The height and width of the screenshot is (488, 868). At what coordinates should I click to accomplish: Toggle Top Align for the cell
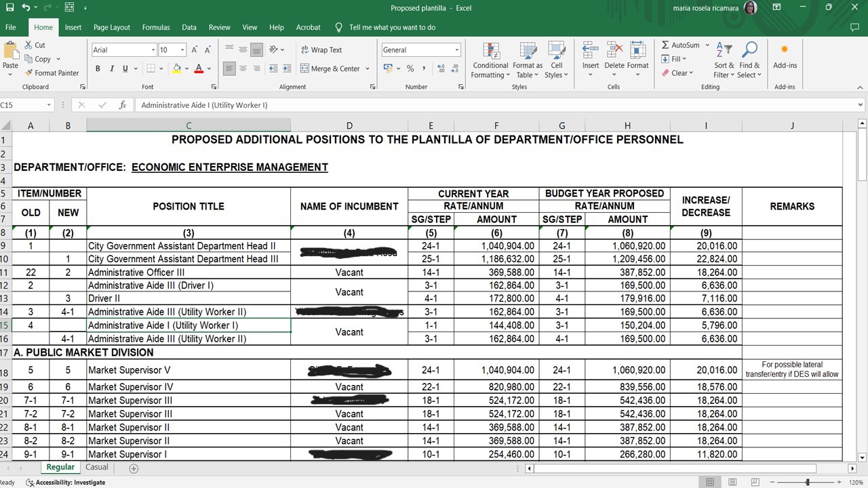click(229, 50)
